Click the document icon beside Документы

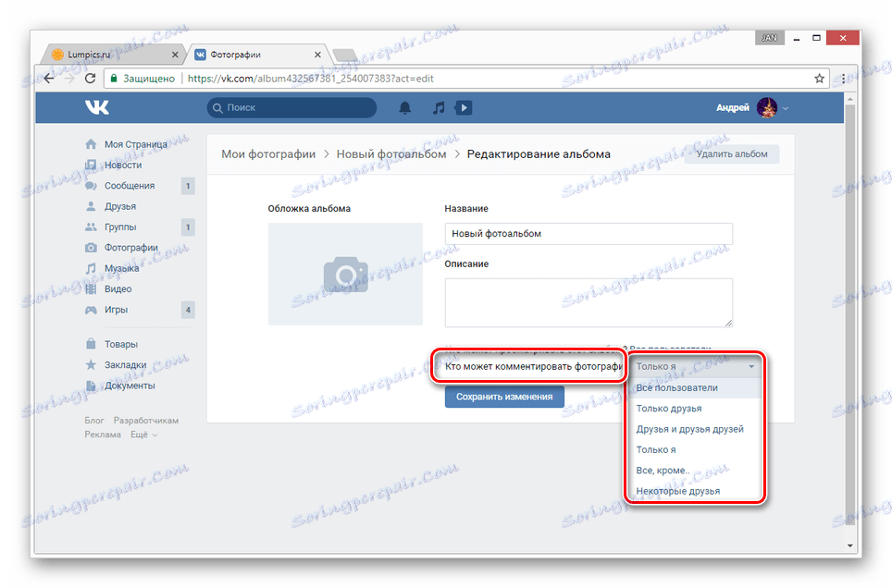click(91, 386)
